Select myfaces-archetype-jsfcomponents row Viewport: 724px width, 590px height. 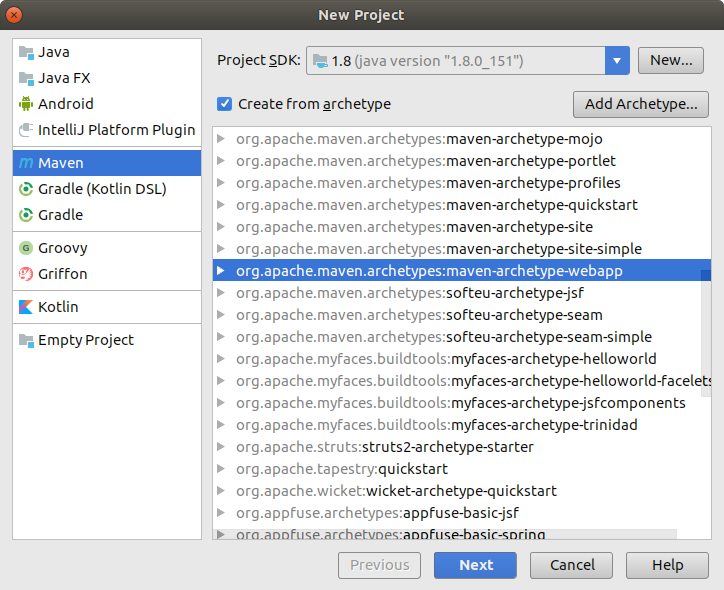tap(462, 403)
